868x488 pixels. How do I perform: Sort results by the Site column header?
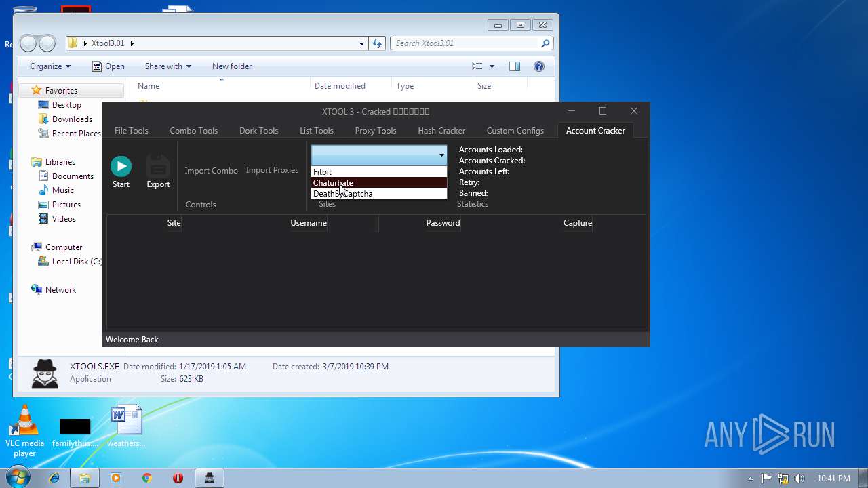[174, 223]
